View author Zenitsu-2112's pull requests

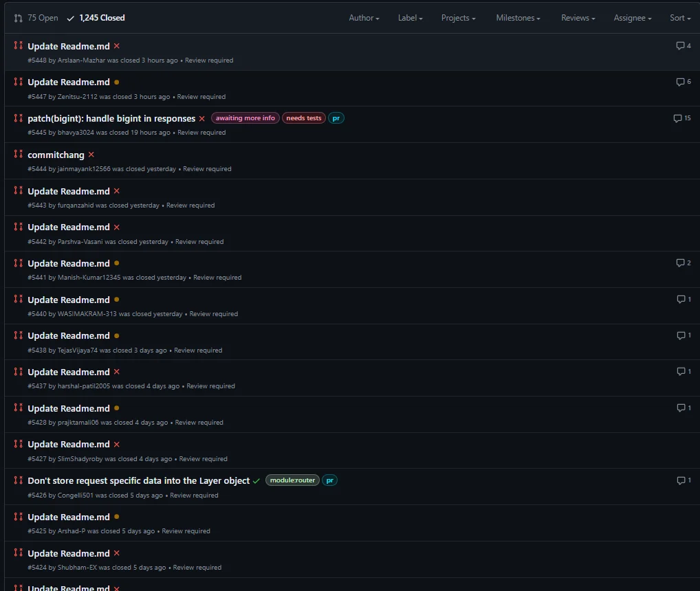point(77,97)
